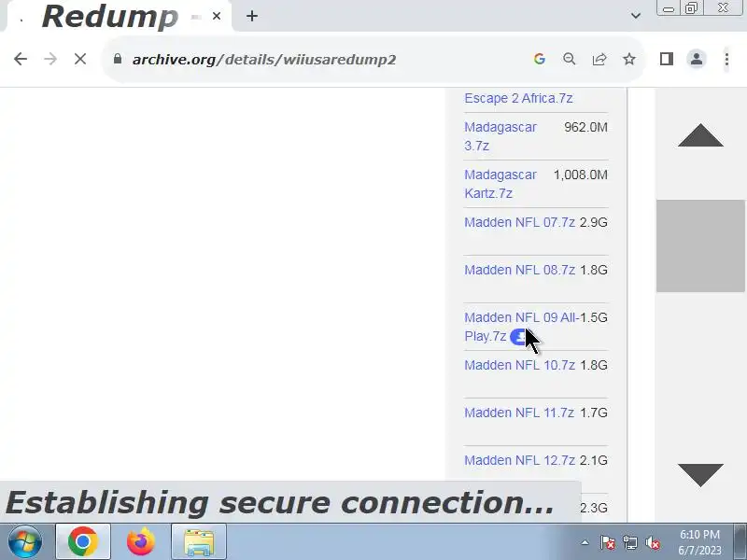The width and height of the screenshot is (747, 560).
Task: Launch Firefox from the taskbar
Action: click(141, 542)
